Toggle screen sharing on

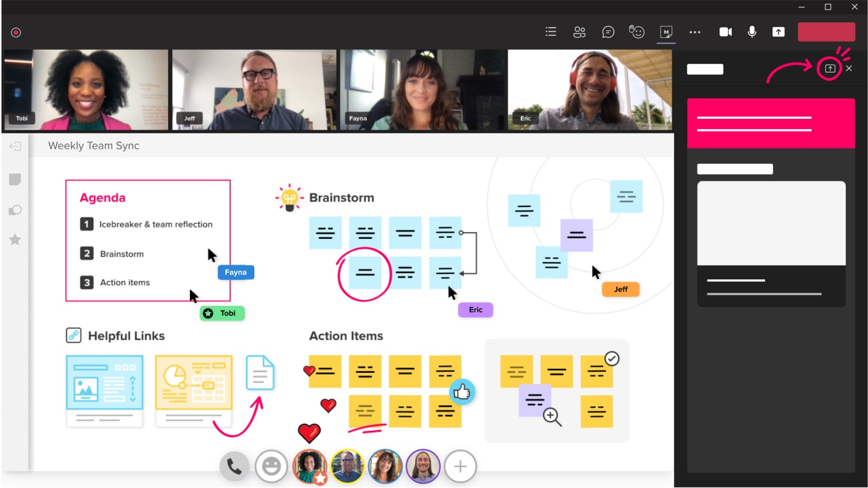[x=778, y=32]
